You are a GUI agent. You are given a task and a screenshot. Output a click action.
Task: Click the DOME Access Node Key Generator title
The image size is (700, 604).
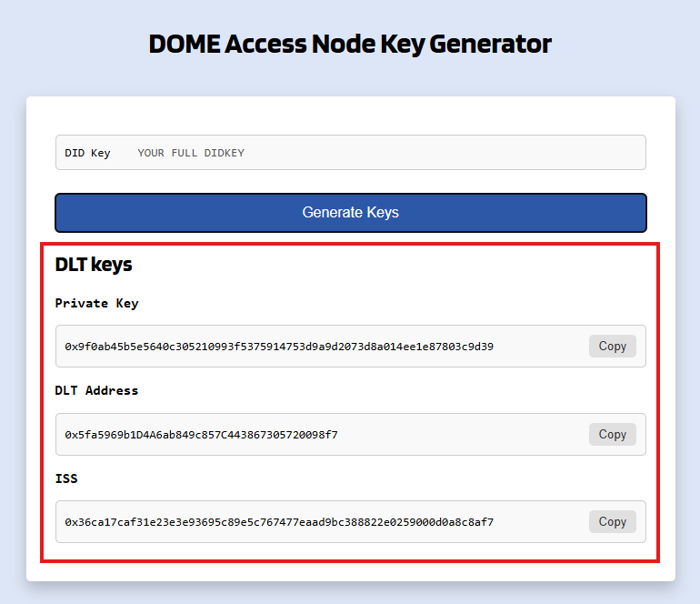350,44
